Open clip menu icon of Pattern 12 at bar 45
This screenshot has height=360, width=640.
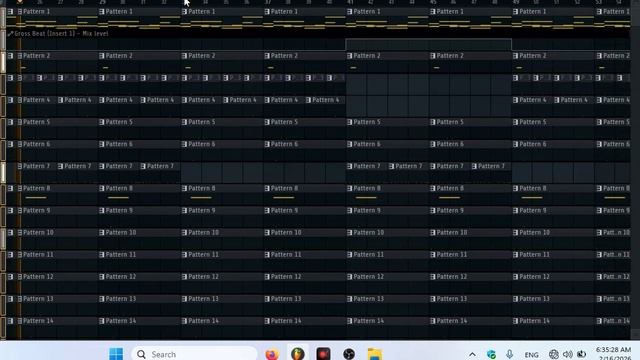[x=433, y=277]
